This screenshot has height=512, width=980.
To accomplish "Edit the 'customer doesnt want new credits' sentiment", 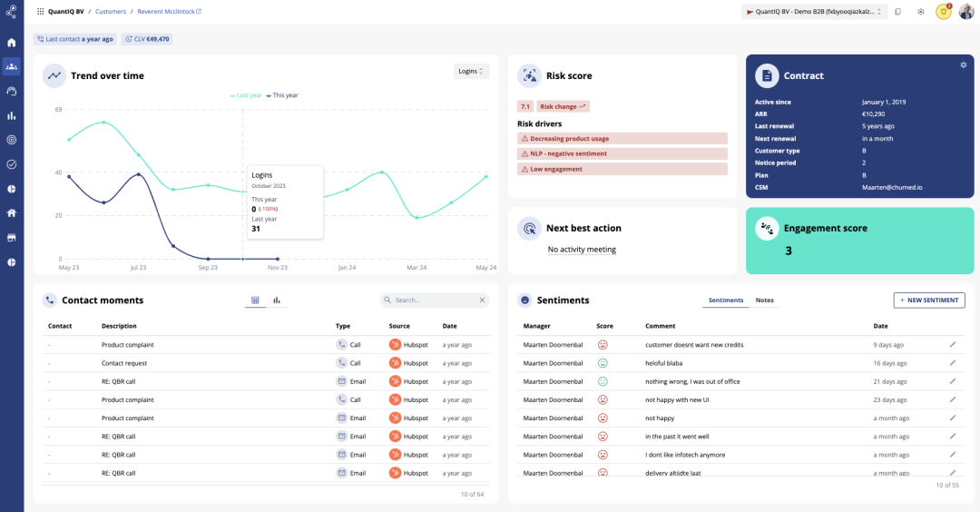I will point(953,344).
